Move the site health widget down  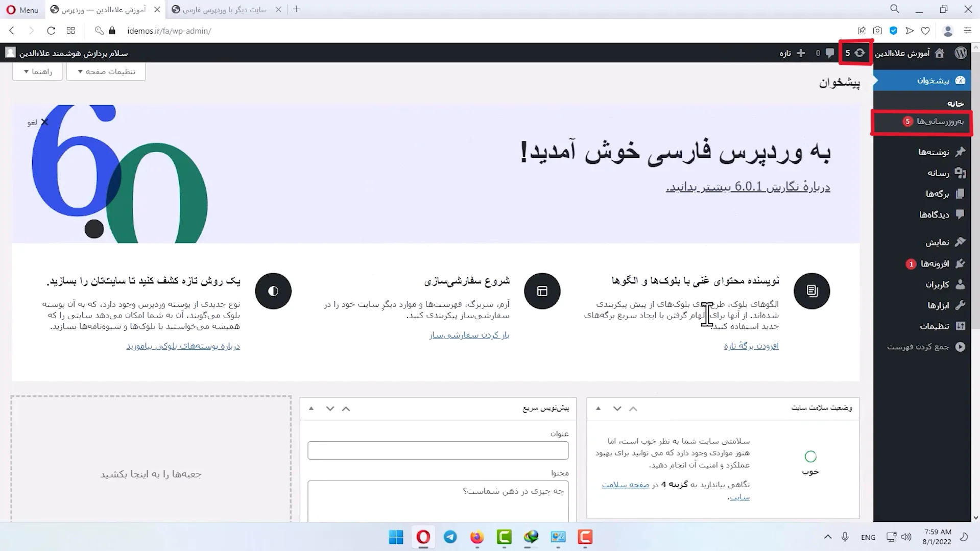tap(617, 409)
